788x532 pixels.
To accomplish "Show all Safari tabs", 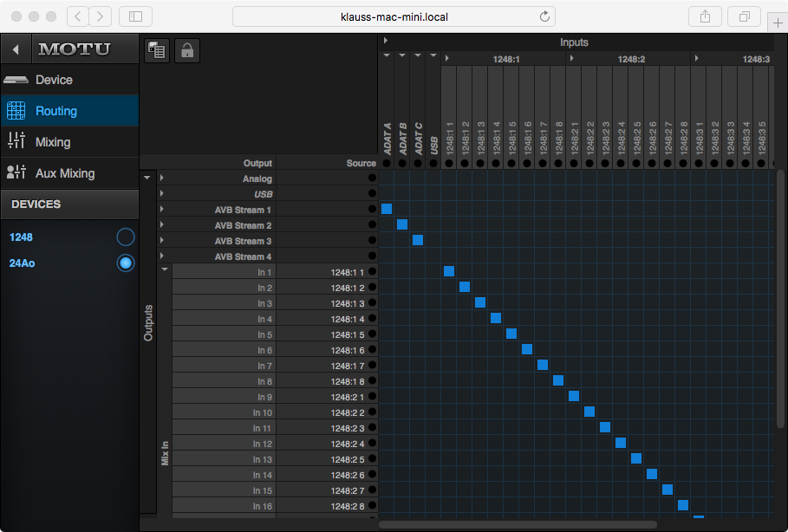I will pyautogui.click(x=745, y=16).
